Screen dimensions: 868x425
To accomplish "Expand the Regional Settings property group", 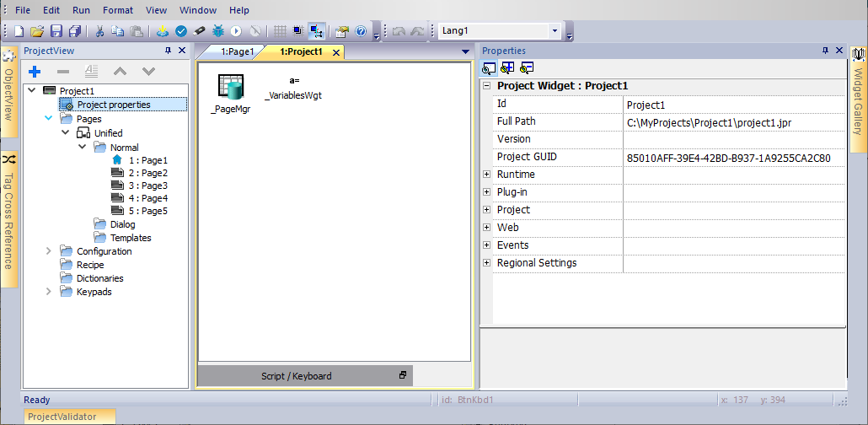I will click(x=486, y=262).
